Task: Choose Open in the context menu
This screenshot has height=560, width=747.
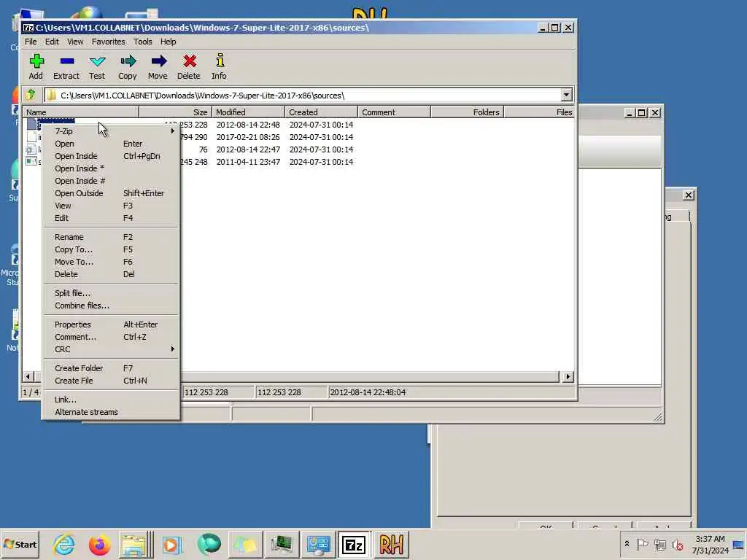Action: 112,144
